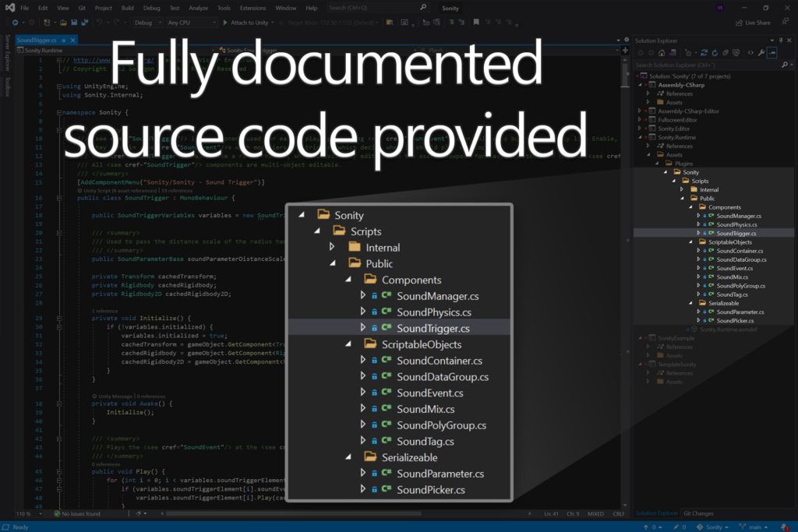Click the Live Share button label
This screenshot has width=798, height=532.
(x=757, y=23)
